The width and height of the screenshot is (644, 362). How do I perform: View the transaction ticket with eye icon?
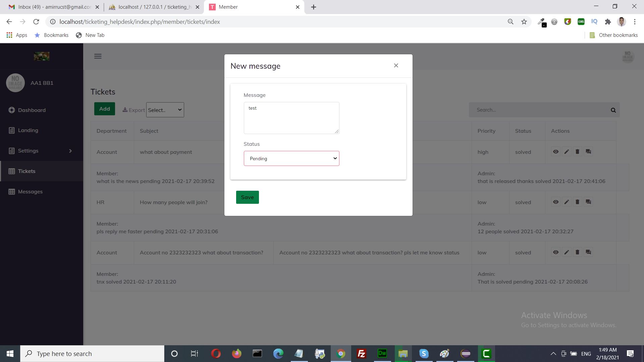pos(556,252)
